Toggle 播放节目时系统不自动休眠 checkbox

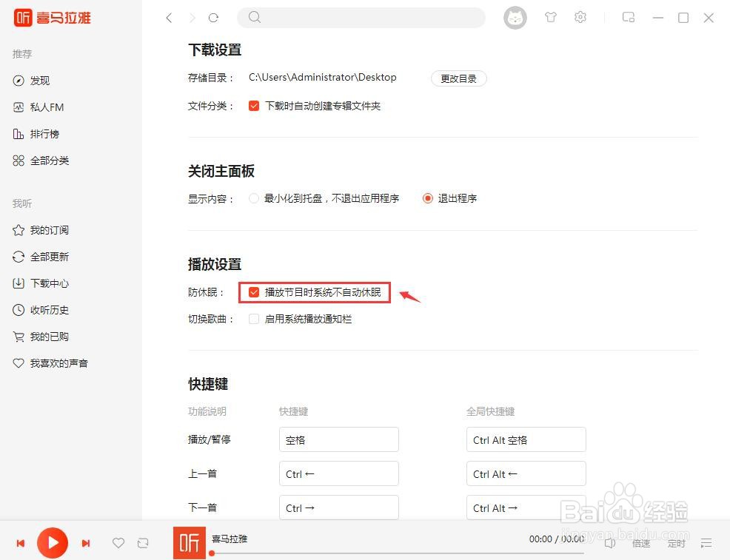coord(254,292)
